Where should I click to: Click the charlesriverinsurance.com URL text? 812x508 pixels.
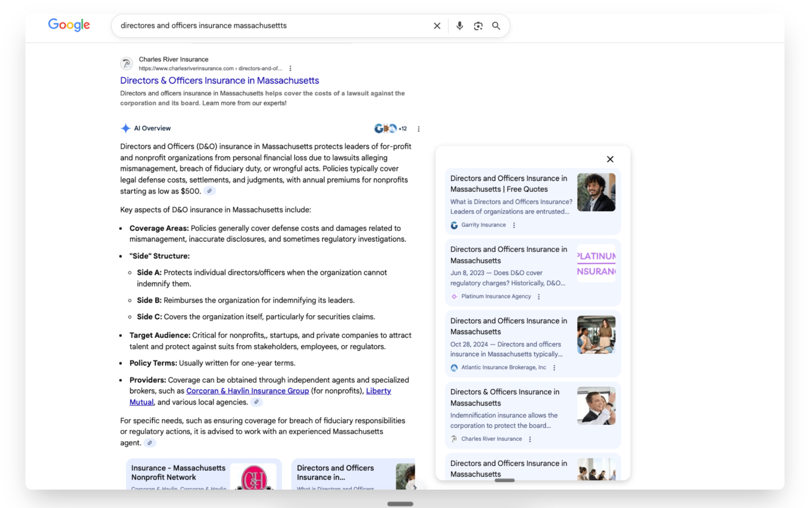(210, 68)
